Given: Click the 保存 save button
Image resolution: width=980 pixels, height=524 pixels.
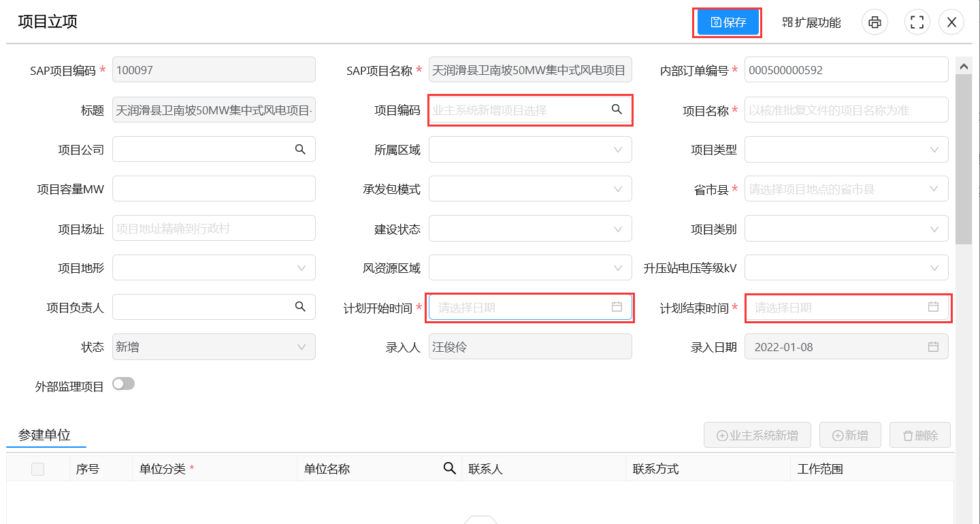Looking at the screenshot, I should pos(728,22).
